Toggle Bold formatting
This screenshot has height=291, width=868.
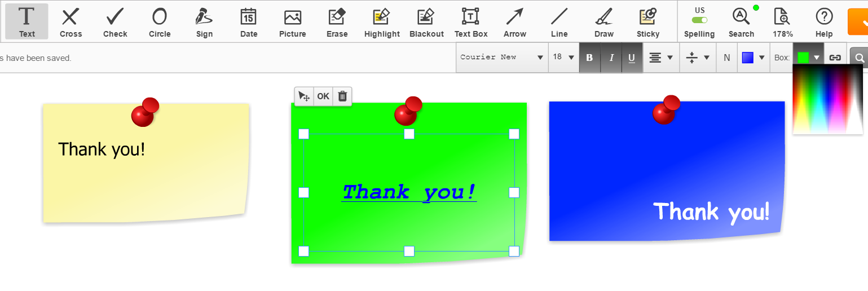[x=589, y=58]
